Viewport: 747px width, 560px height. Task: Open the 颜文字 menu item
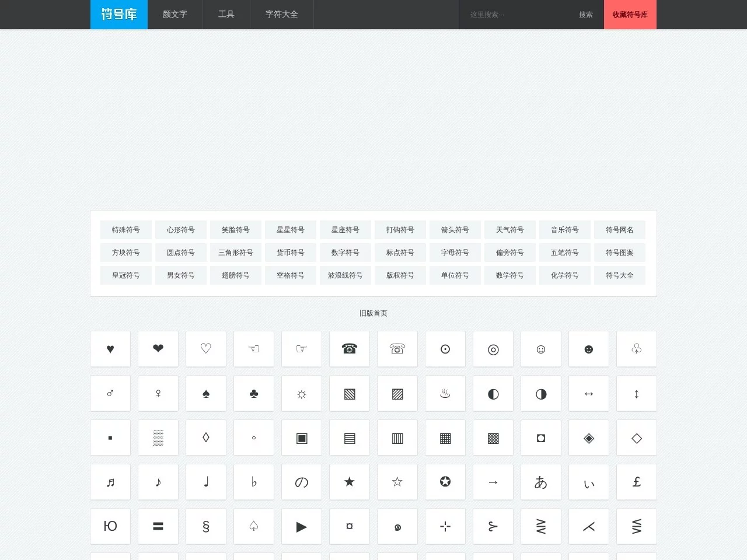click(x=175, y=15)
